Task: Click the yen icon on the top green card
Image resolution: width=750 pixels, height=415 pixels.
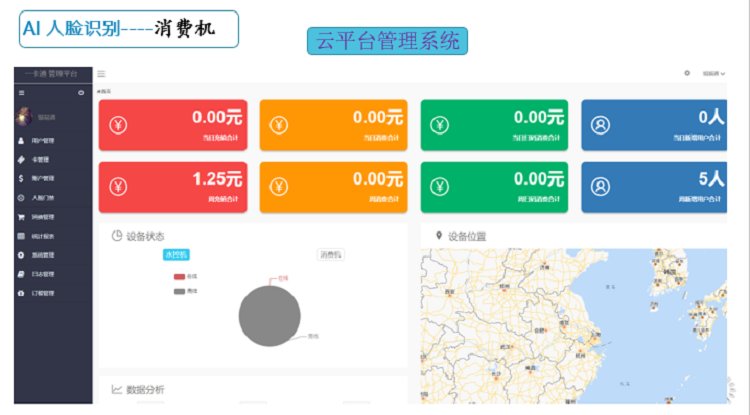Action: click(x=440, y=125)
